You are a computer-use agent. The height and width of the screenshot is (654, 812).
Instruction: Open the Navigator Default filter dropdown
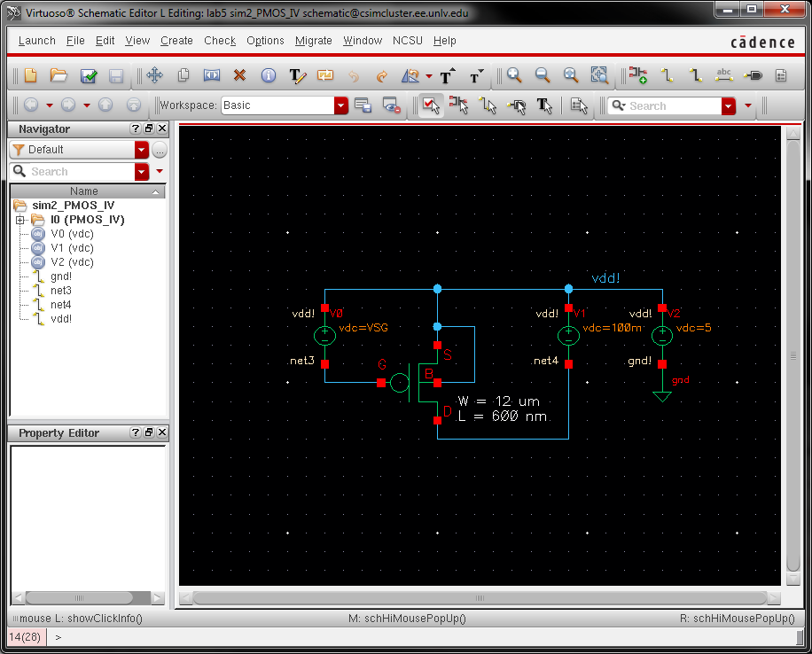[x=141, y=150]
